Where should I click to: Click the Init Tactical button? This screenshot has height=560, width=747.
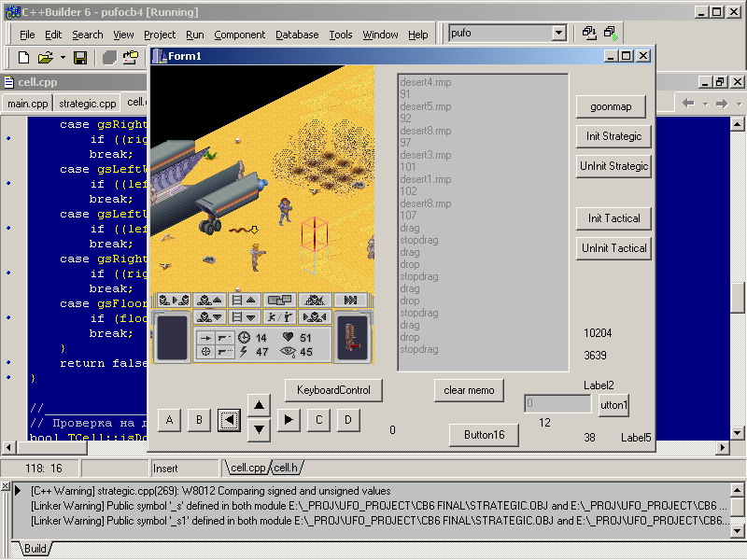tap(613, 218)
